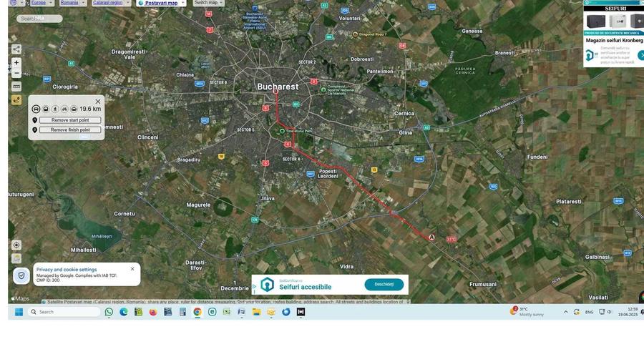Open Microsoft Edge from taskbar
Viewport: 644px width, 362px height.
(124, 312)
